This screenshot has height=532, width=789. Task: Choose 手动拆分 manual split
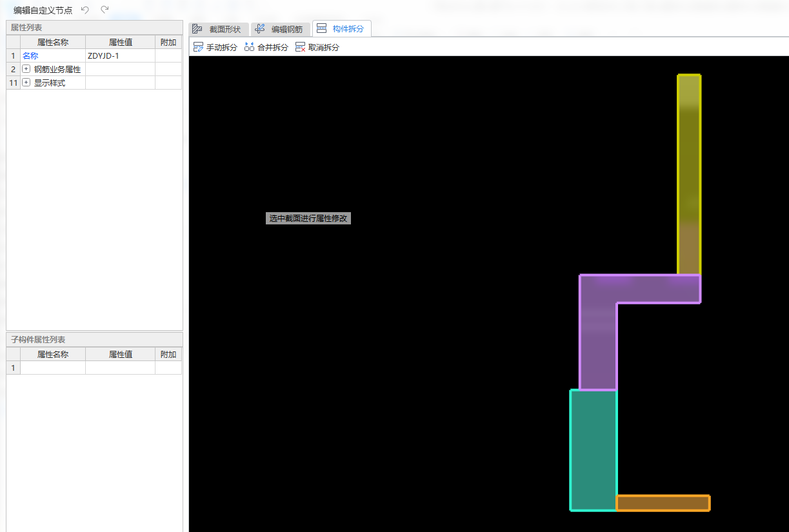coord(215,47)
